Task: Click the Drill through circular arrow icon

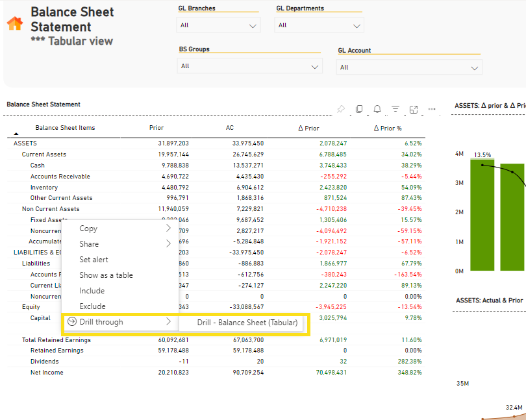Action: click(x=72, y=322)
